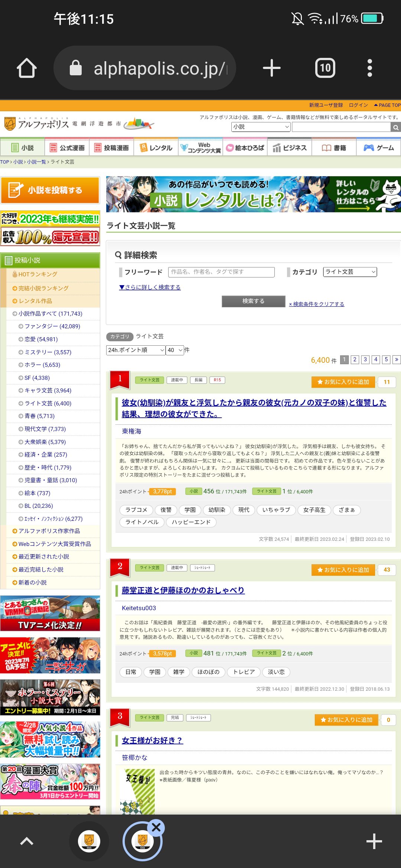The image size is (401, 868).
Task: Switch to the レンタル navigation tab
Action: click(x=156, y=148)
